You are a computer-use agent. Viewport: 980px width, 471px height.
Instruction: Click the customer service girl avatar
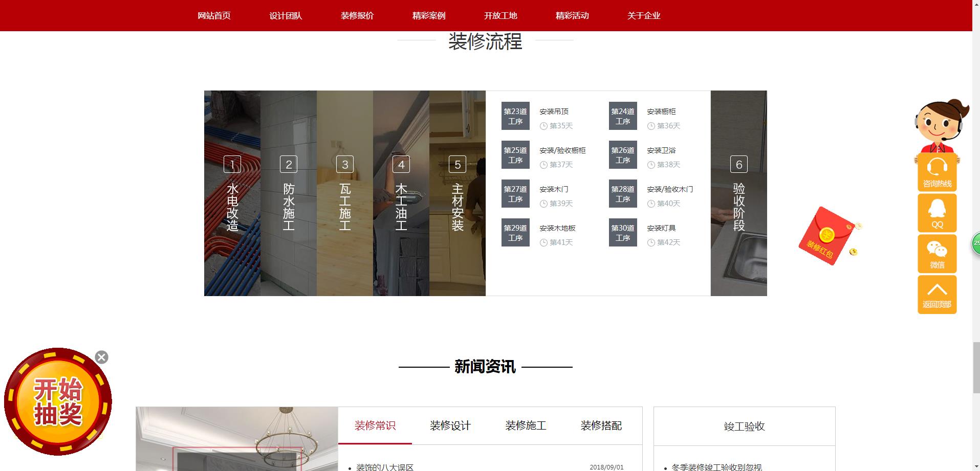(941, 124)
